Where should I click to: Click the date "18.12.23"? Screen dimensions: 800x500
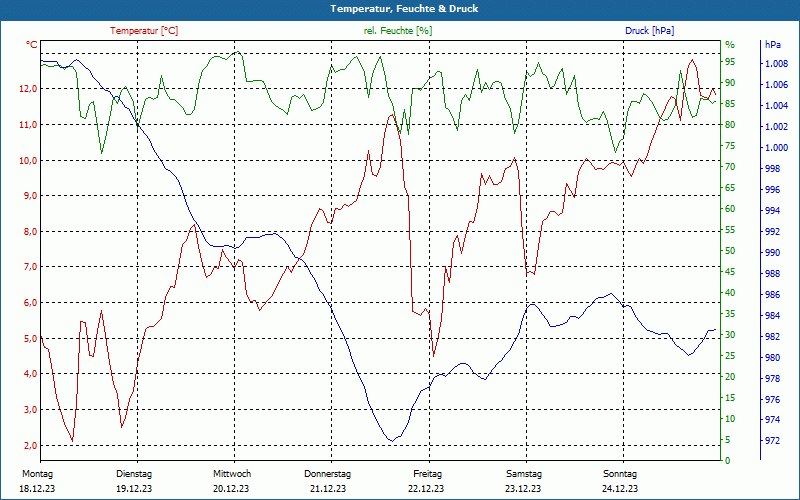(x=37, y=489)
